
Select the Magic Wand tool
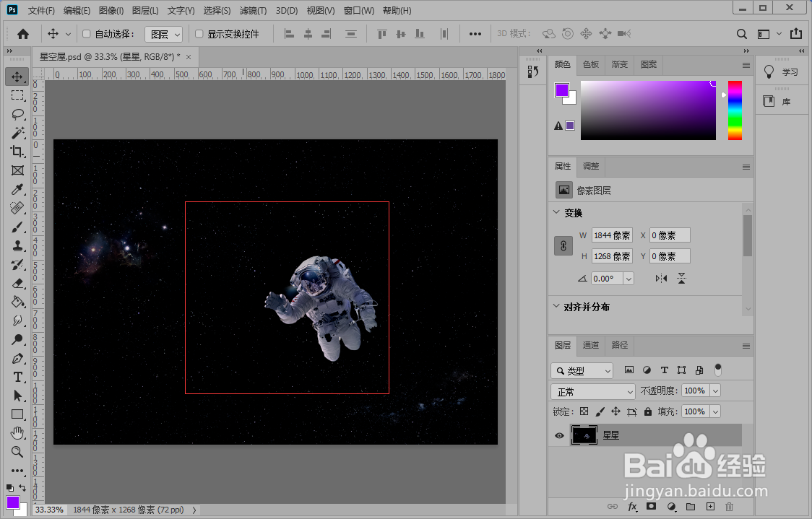[x=17, y=133]
